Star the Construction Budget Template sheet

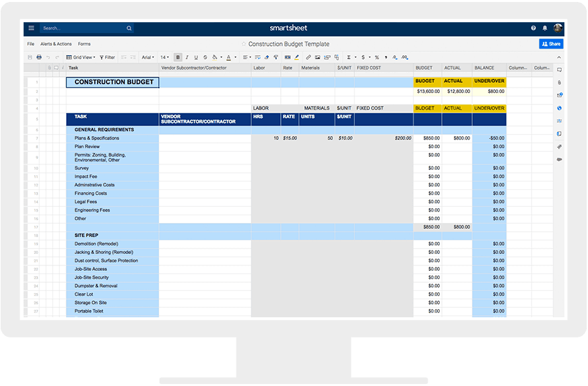244,44
